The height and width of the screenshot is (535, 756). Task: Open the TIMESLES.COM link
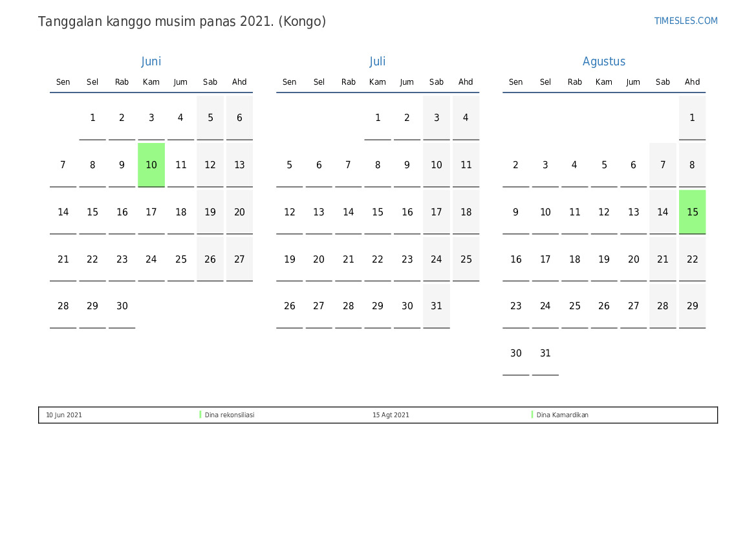coord(686,21)
